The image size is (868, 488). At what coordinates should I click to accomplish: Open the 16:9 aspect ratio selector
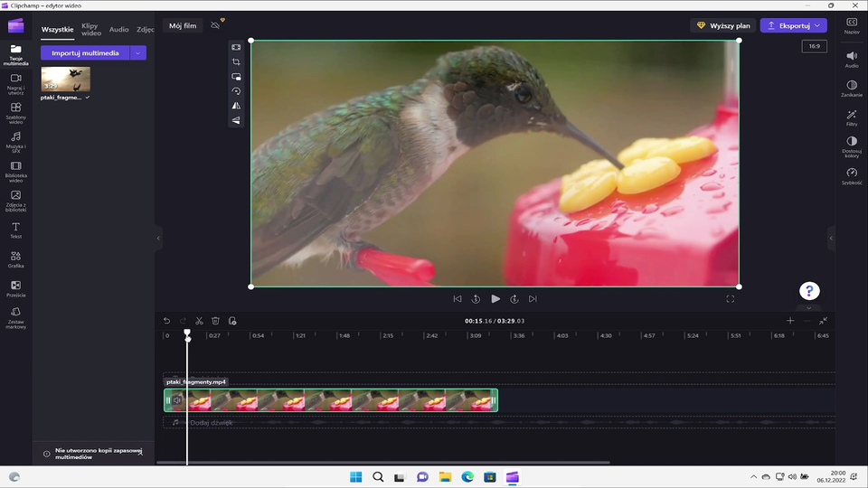(813, 46)
